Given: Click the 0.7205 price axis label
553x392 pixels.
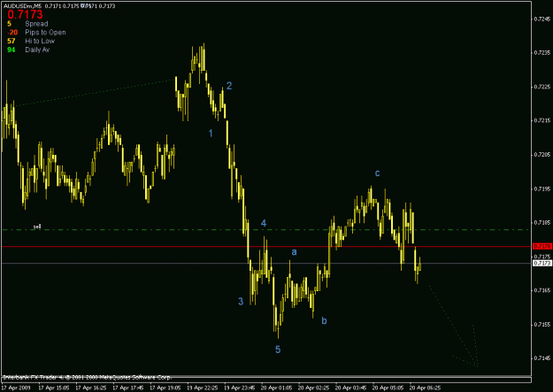Looking at the screenshot, I should coord(542,155).
